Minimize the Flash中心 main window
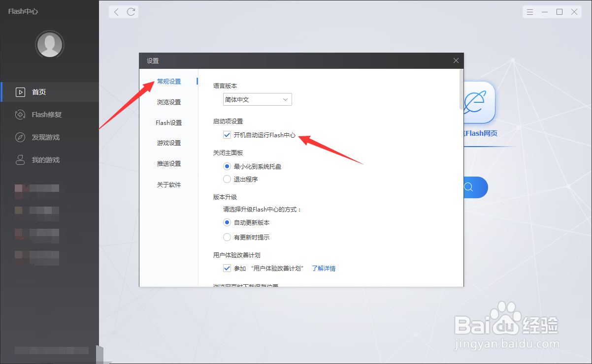The width and height of the screenshot is (592, 364). (545, 12)
